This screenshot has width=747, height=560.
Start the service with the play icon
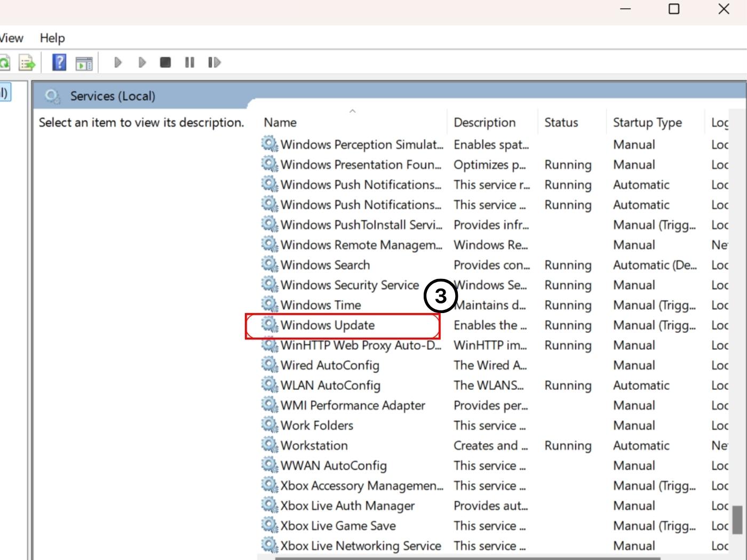coord(118,62)
